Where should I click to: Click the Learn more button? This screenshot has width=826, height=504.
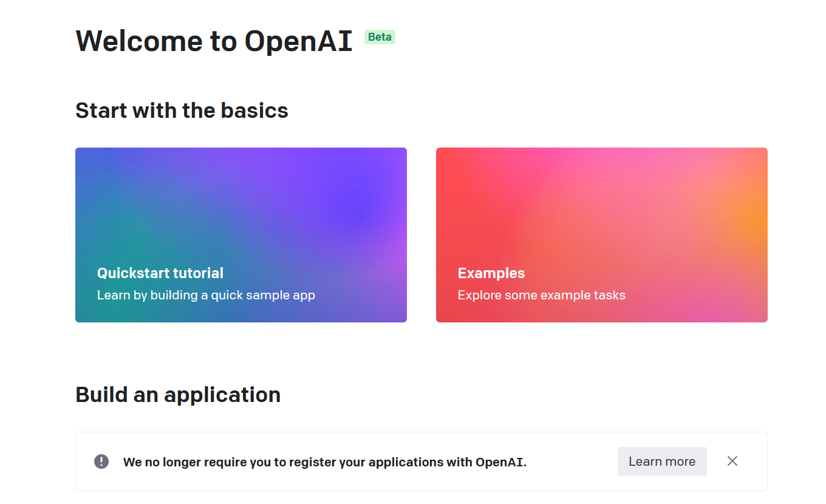pos(662,461)
